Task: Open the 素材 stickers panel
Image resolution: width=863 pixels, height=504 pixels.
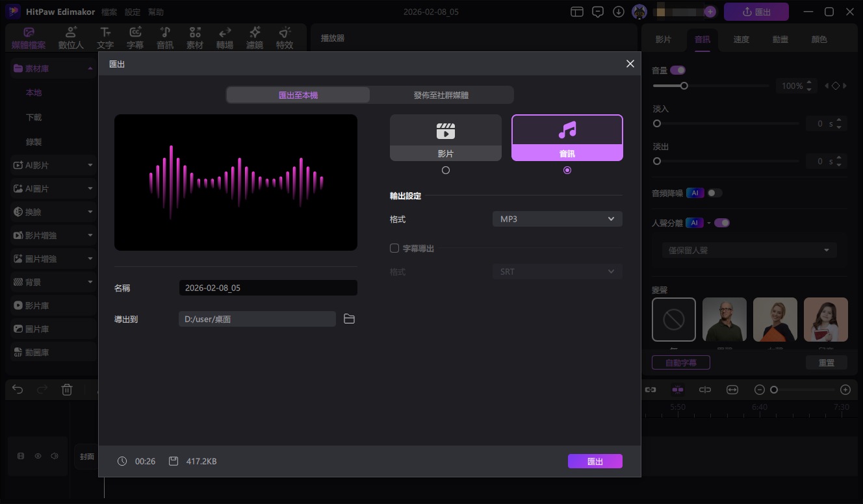Action: pyautogui.click(x=194, y=37)
